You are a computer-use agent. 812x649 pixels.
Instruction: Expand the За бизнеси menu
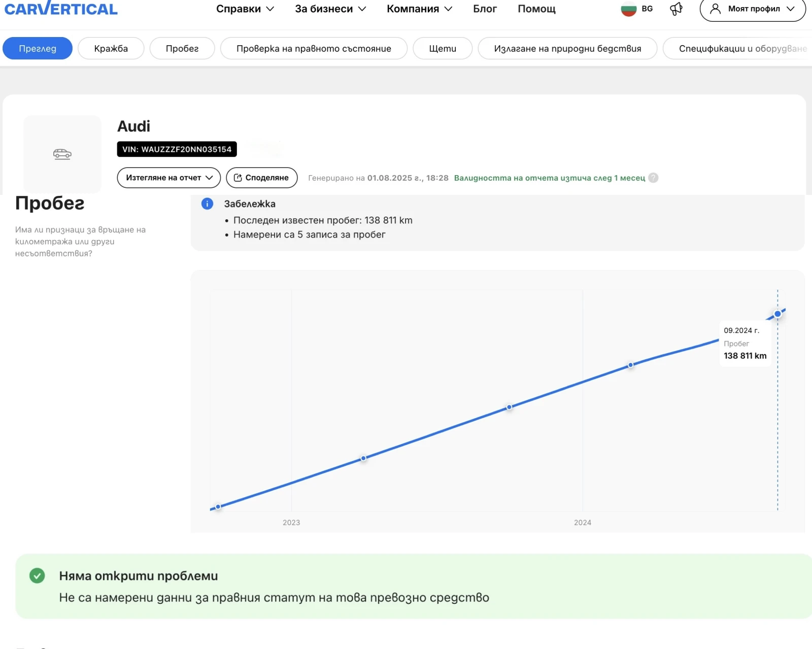(x=330, y=9)
